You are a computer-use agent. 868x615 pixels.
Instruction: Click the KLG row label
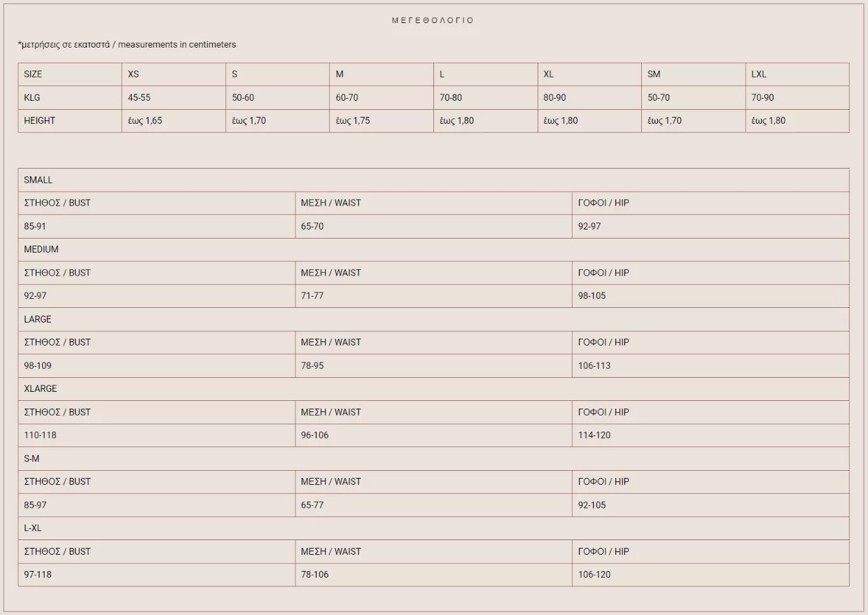click(32, 98)
